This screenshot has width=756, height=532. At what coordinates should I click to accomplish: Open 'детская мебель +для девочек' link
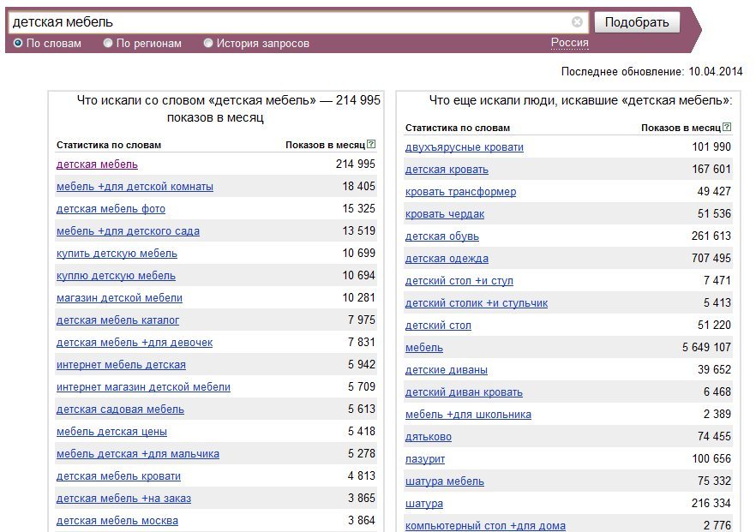pos(135,342)
